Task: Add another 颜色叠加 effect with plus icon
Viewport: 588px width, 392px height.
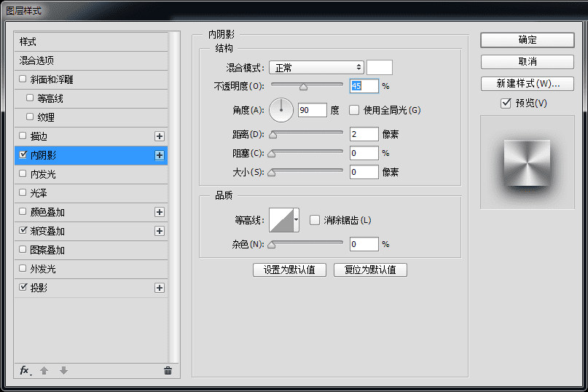Action: coord(160,212)
